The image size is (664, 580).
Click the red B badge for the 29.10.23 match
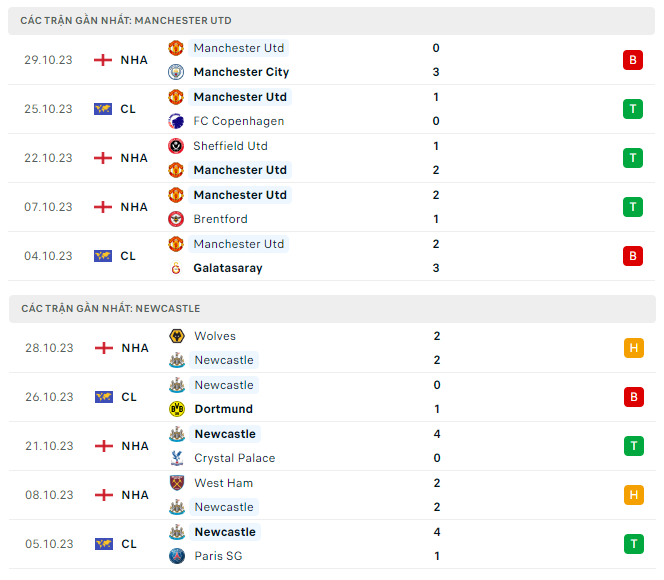632,60
